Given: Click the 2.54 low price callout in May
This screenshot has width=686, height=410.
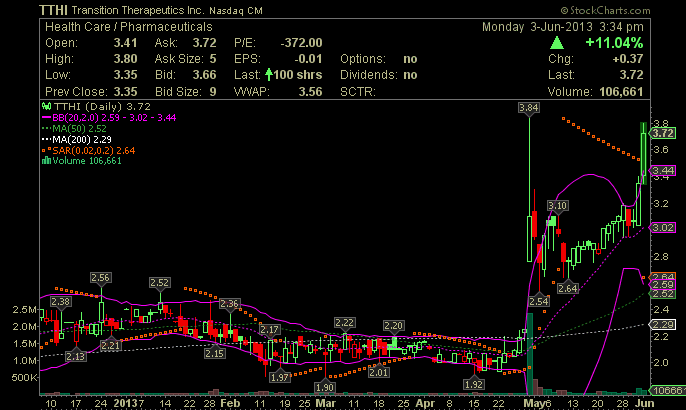Looking at the screenshot, I should 539,301.
